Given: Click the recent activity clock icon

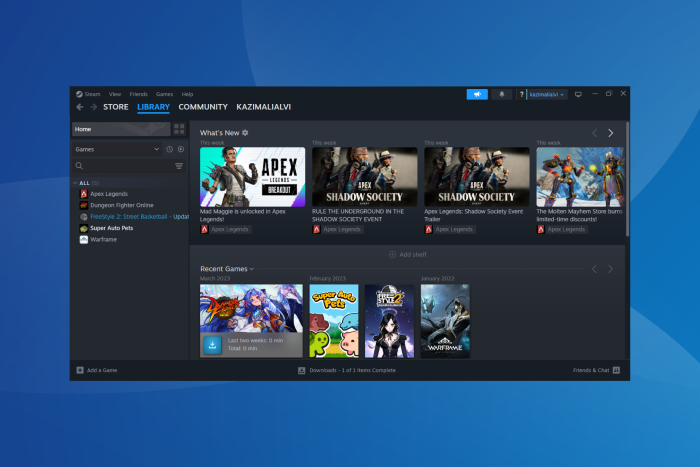Looking at the screenshot, I should click(x=170, y=149).
